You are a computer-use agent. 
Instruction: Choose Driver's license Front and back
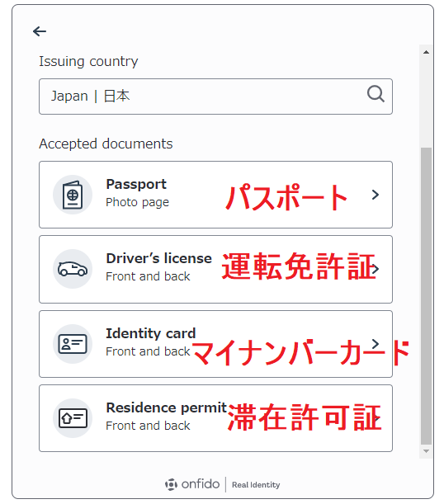point(215,270)
